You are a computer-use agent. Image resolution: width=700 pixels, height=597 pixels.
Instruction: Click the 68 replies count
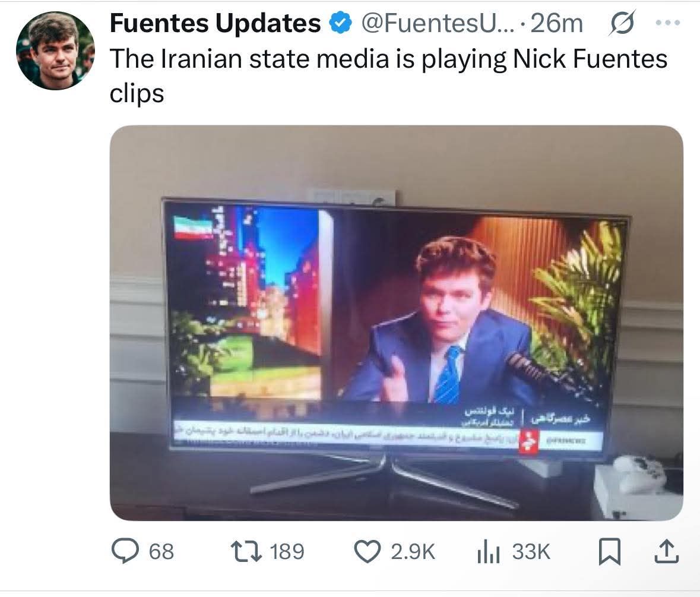click(161, 552)
